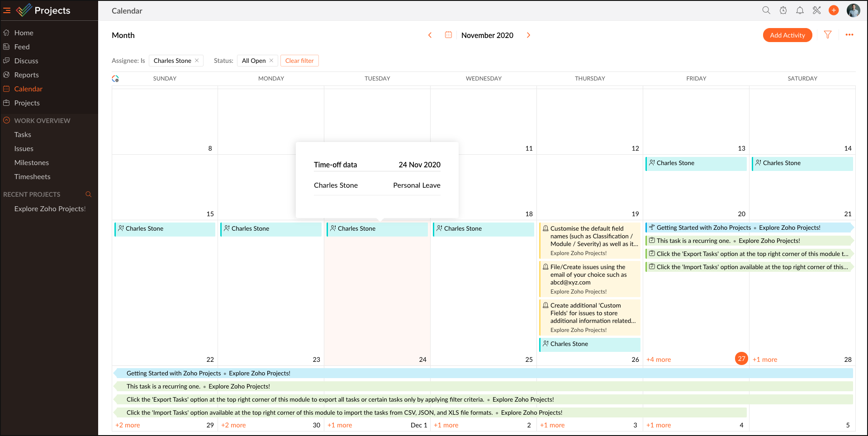The width and height of the screenshot is (868, 436).
Task: Open Getting Started bar in last week row
Action: 483,373
